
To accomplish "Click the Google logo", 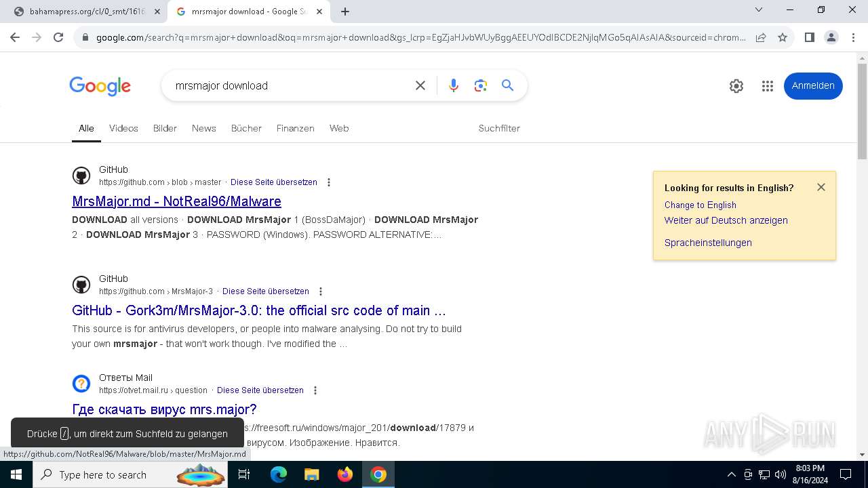I will coord(100,86).
